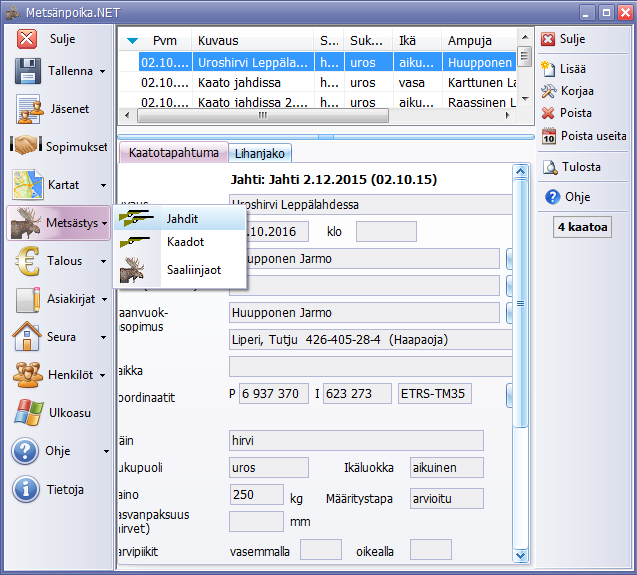Image resolution: width=637 pixels, height=575 pixels.
Task: Click the Sopimukset handshake icon
Action: [26, 146]
